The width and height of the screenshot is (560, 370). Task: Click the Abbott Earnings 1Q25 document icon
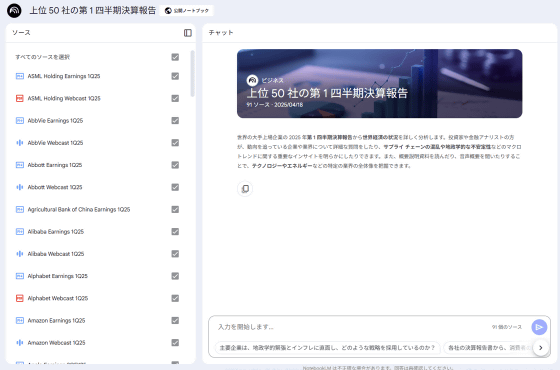tap(20, 165)
